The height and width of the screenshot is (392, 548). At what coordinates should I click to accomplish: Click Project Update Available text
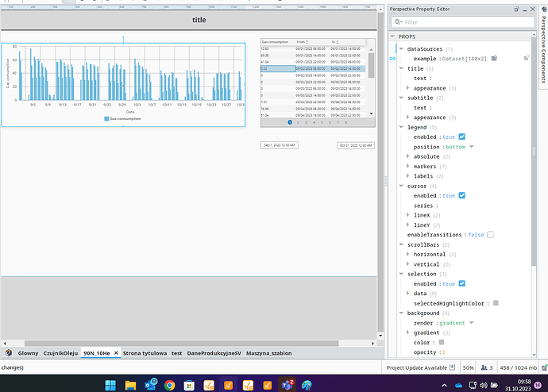point(417,367)
